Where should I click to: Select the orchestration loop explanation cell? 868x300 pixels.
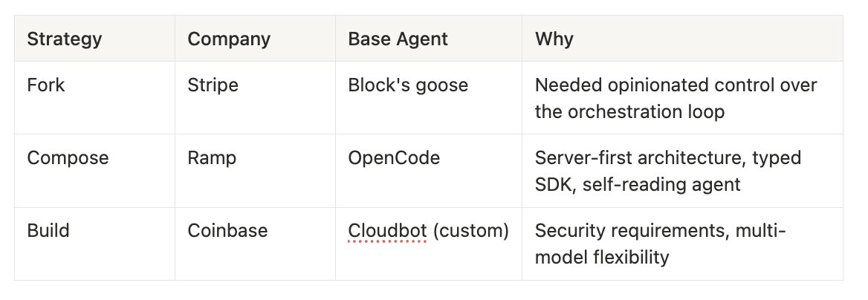coord(682,98)
